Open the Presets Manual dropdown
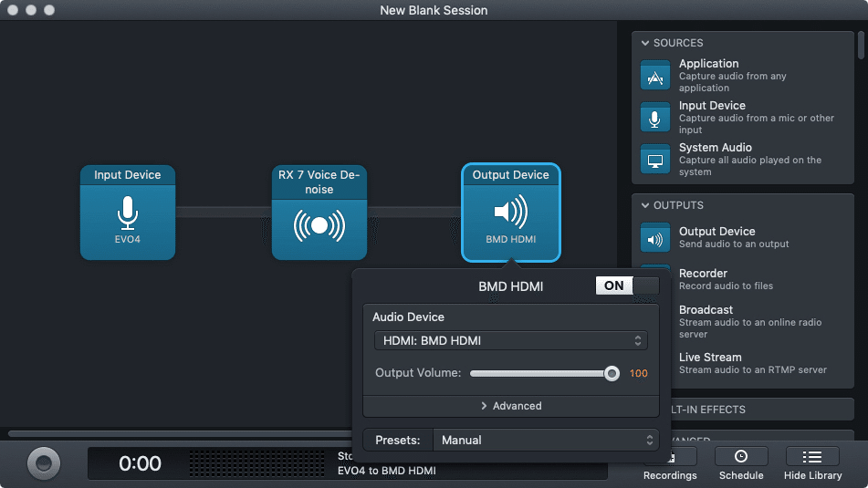The width and height of the screenshot is (868, 488). point(546,440)
